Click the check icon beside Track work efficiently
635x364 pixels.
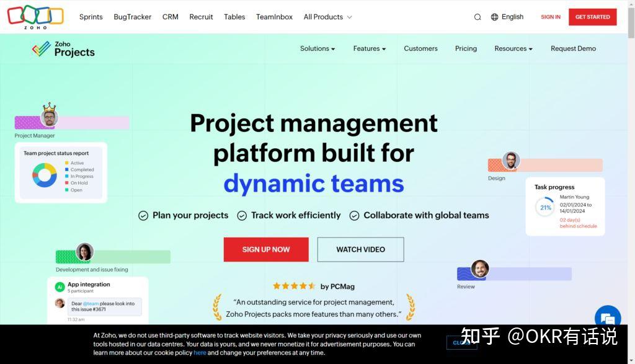coord(242,216)
